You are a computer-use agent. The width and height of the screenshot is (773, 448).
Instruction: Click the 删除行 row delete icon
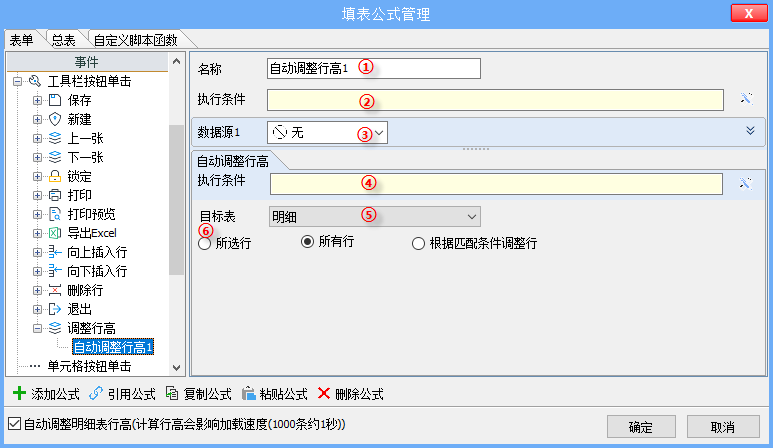(55, 290)
